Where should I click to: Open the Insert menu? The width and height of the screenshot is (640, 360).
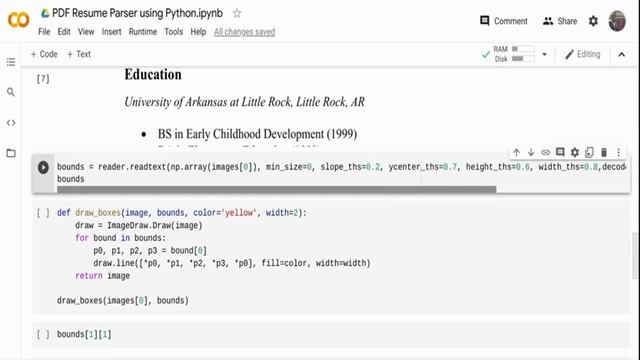[x=111, y=32]
